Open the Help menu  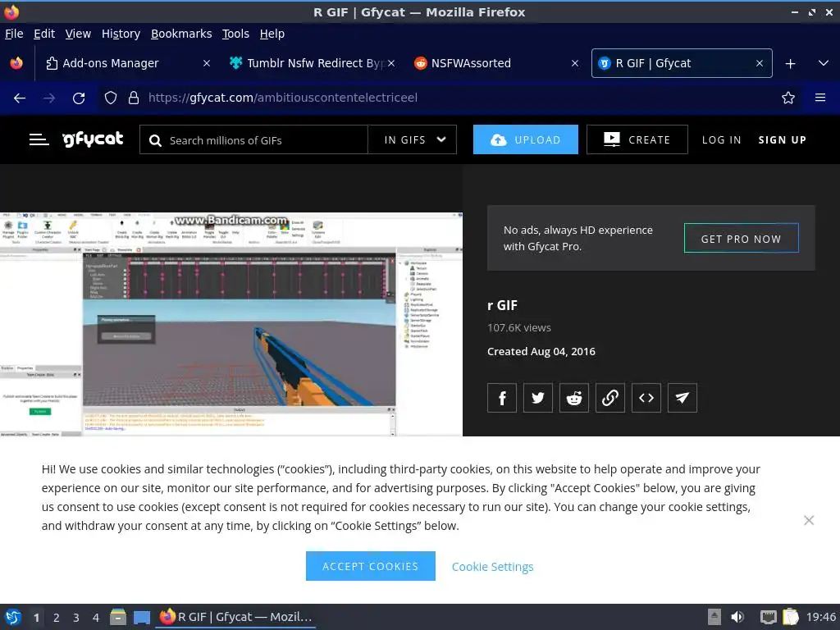(x=272, y=34)
